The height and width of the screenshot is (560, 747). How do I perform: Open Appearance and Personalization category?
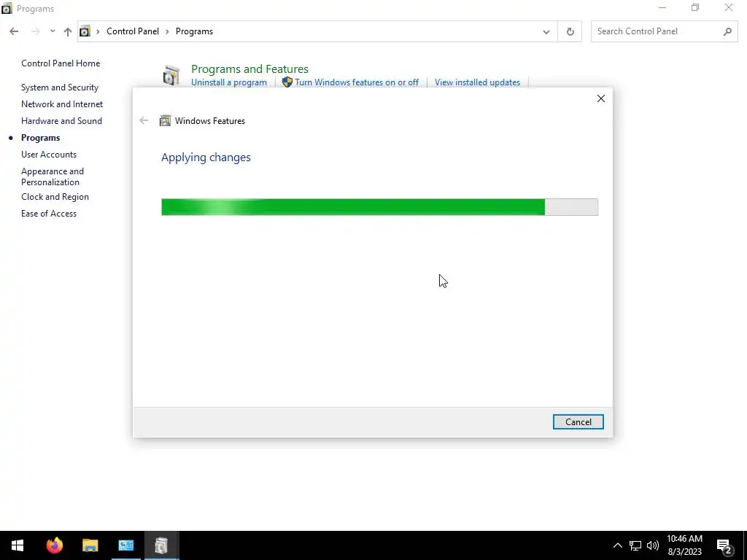pyautogui.click(x=53, y=176)
